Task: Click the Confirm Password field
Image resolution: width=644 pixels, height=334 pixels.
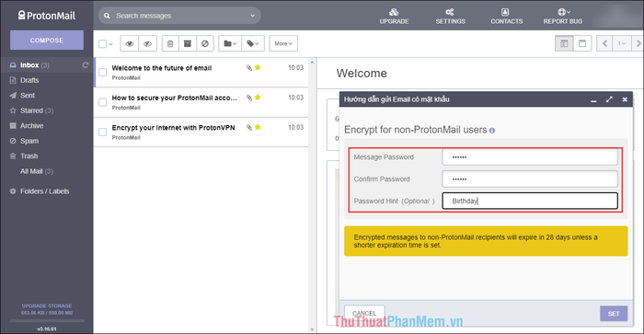Action: click(530, 179)
